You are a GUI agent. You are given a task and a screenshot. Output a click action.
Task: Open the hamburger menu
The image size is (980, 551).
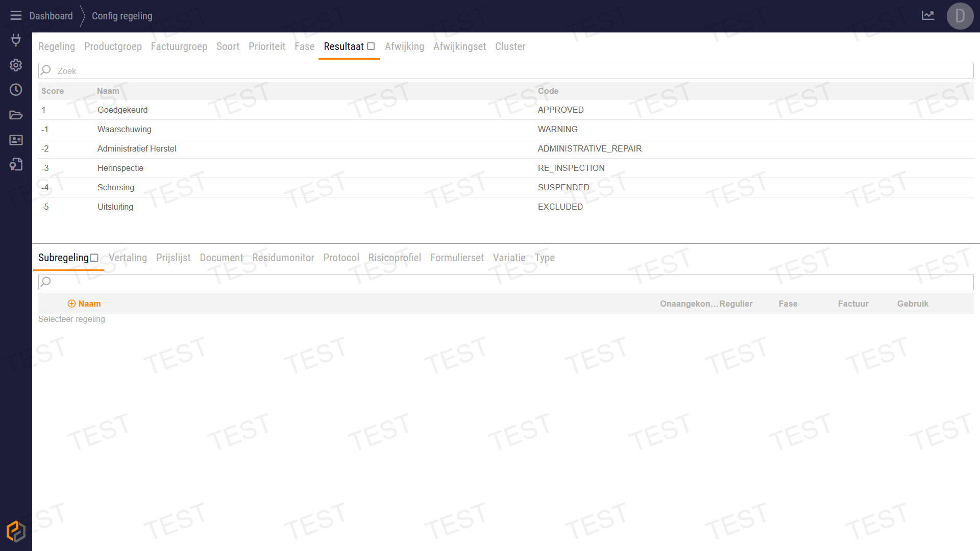pyautogui.click(x=16, y=16)
